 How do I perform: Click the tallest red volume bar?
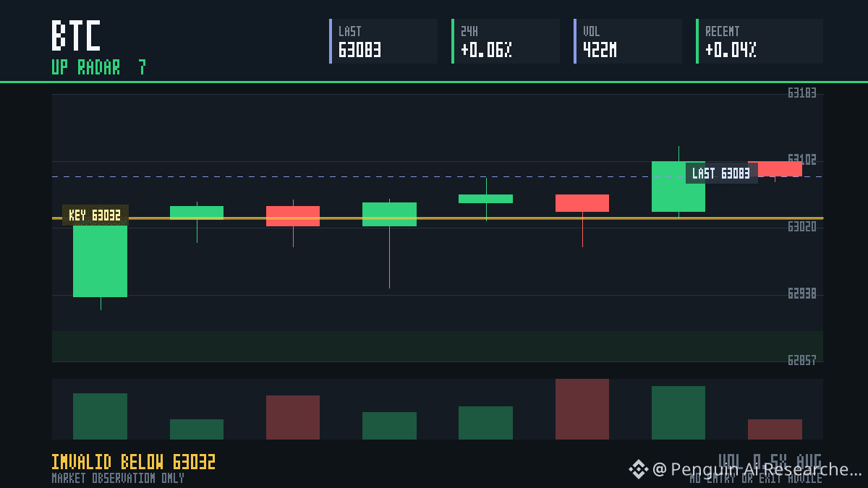click(582, 409)
